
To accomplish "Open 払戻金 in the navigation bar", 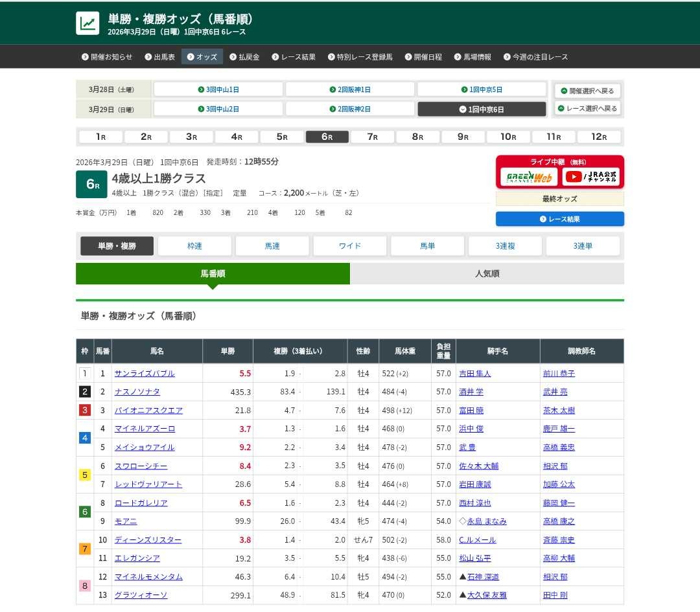I will [x=244, y=57].
